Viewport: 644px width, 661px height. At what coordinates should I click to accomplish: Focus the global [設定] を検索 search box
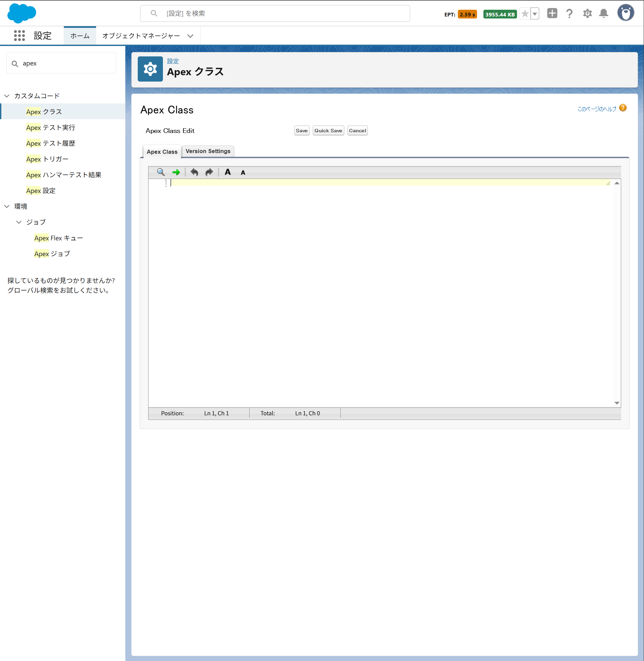275,13
